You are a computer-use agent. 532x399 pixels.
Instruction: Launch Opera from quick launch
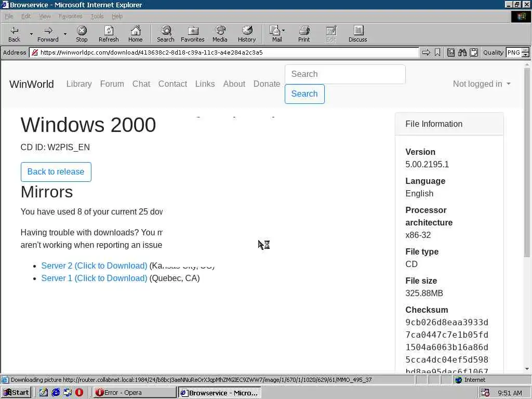point(79,393)
